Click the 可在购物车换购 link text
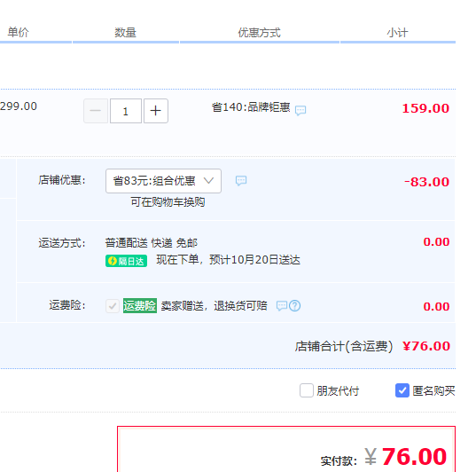476x472 pixels. tap(168, 202)
